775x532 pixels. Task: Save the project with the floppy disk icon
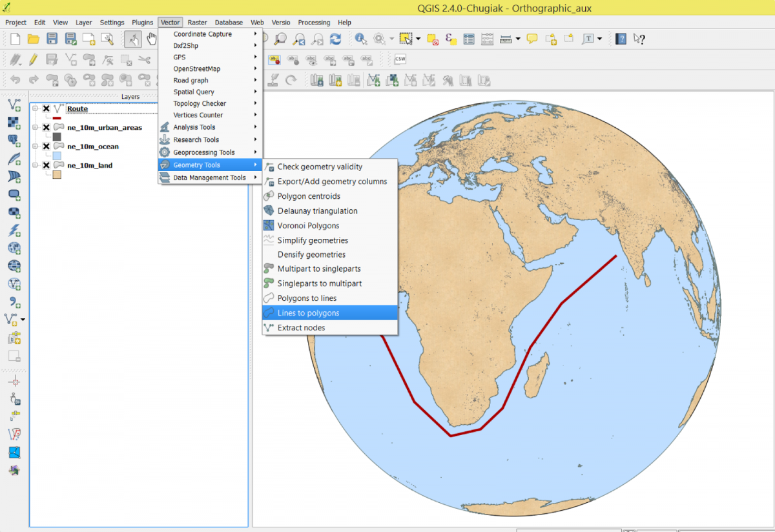(52, 39)
